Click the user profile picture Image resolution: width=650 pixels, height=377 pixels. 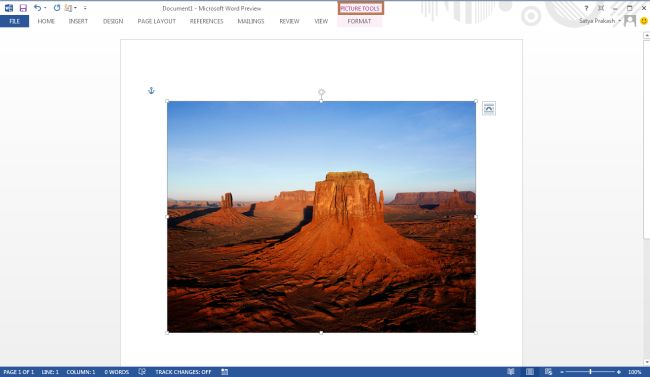(630, 20)
